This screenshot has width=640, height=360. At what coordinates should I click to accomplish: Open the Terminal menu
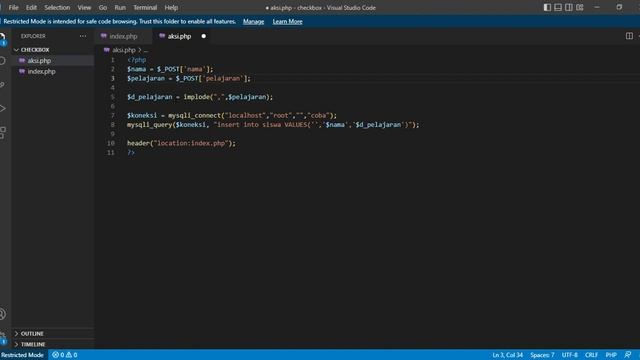pyautogui.click(x=145, y=7)
